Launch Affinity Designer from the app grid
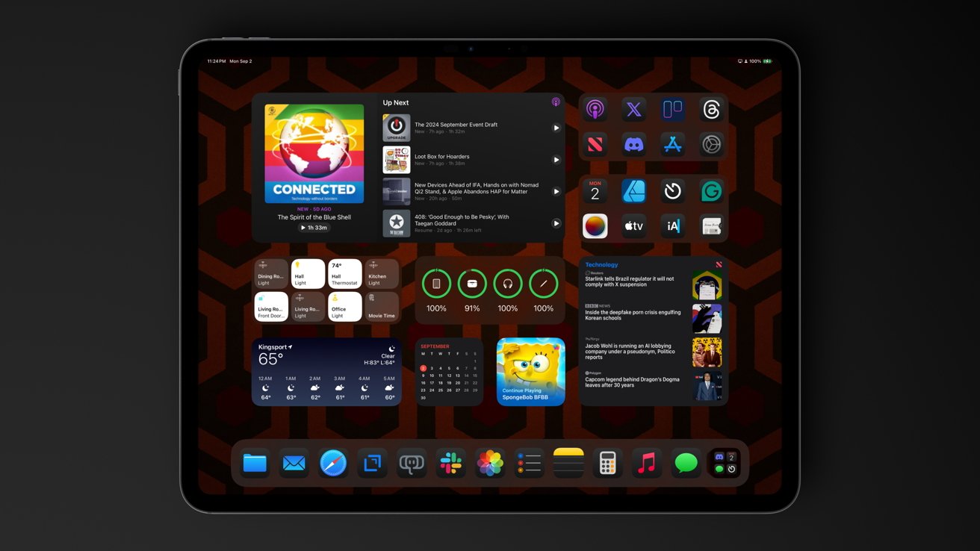The image size is (980, 551). 634,191
